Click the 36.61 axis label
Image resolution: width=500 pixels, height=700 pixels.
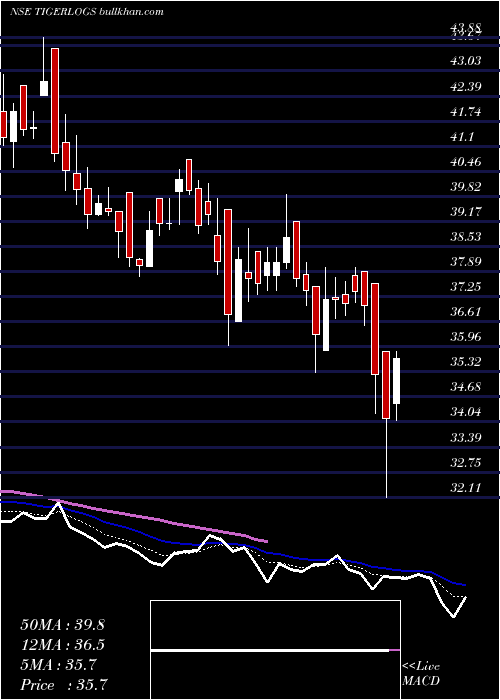coord(466,312)
